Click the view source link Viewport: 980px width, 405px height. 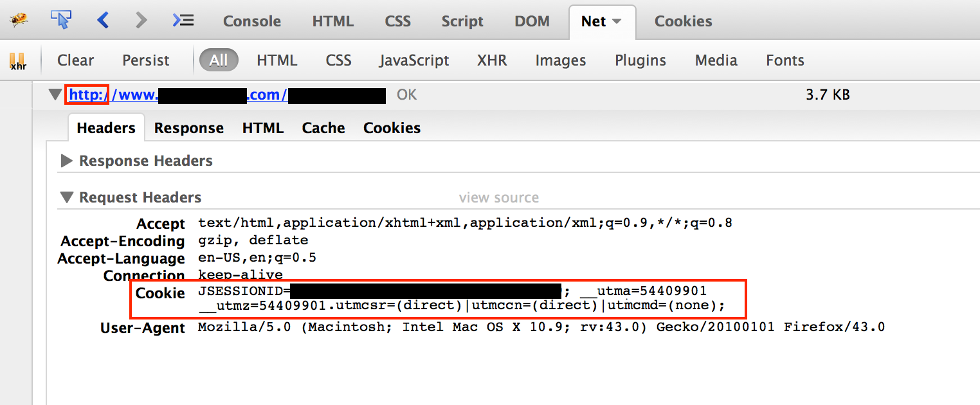coord(499,197)
